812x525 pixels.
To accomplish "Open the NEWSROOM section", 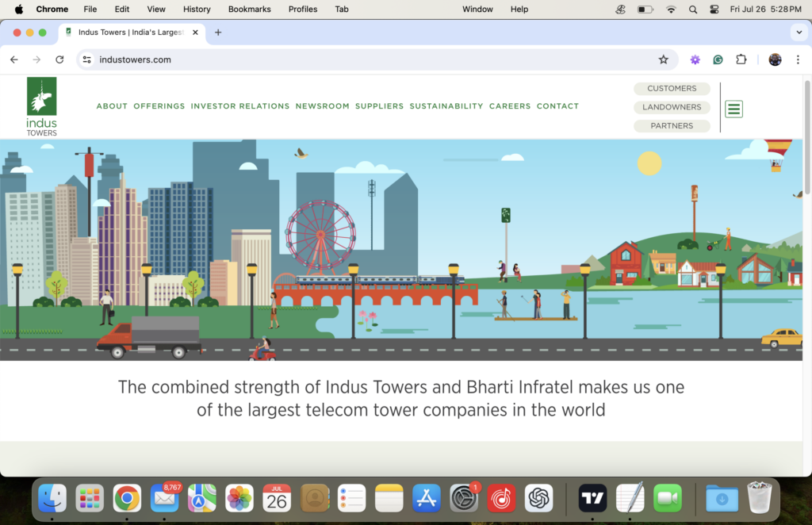I will click(322, 106).
